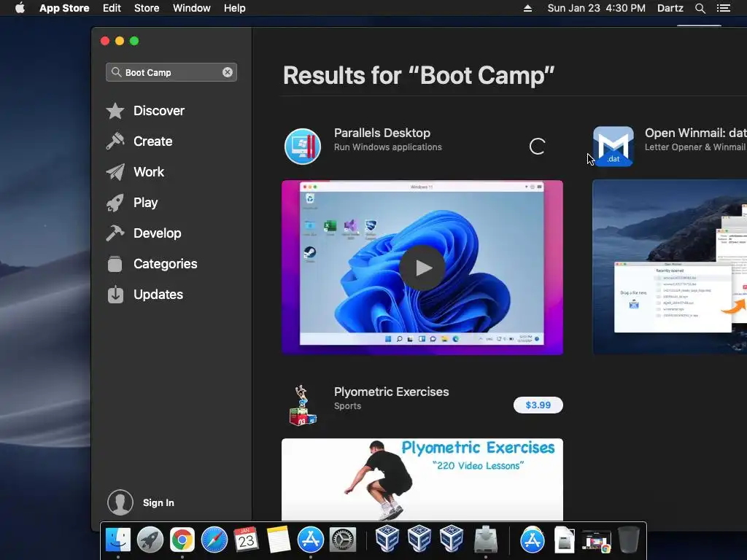Open the Develop section hammer icon
Image resolution: width=747 pixels, height=560 pixels.
[x=115, y=233]
